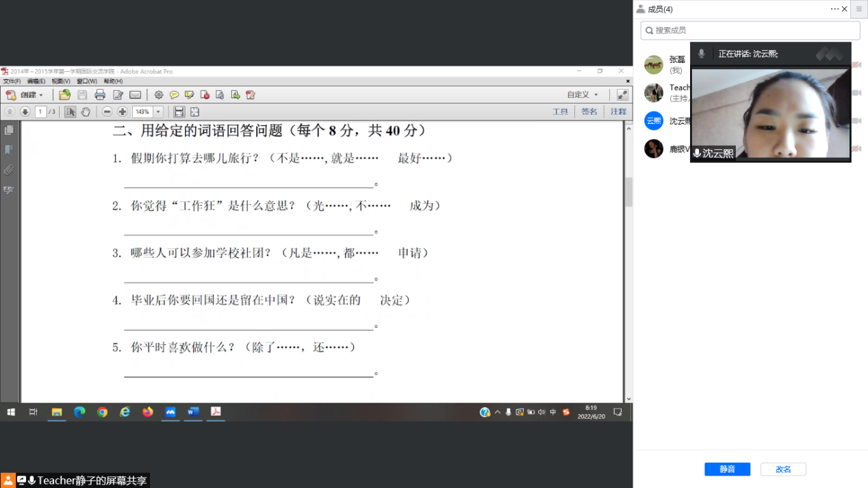The image size is (868, 488).
Task: Open the 视图(V) menu
Action: point(61,81)
